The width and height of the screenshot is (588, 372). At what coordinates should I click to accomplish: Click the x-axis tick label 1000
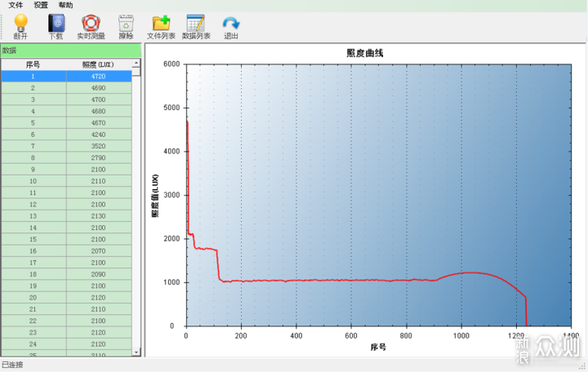pyautogui.click(x=461, y=335)
